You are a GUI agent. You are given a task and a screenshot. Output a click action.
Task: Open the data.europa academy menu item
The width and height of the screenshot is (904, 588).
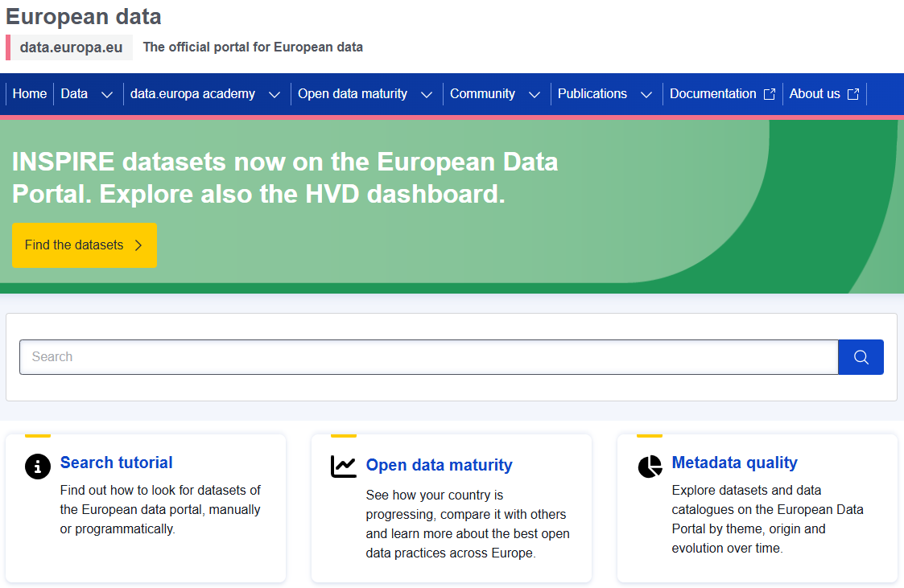192,94
